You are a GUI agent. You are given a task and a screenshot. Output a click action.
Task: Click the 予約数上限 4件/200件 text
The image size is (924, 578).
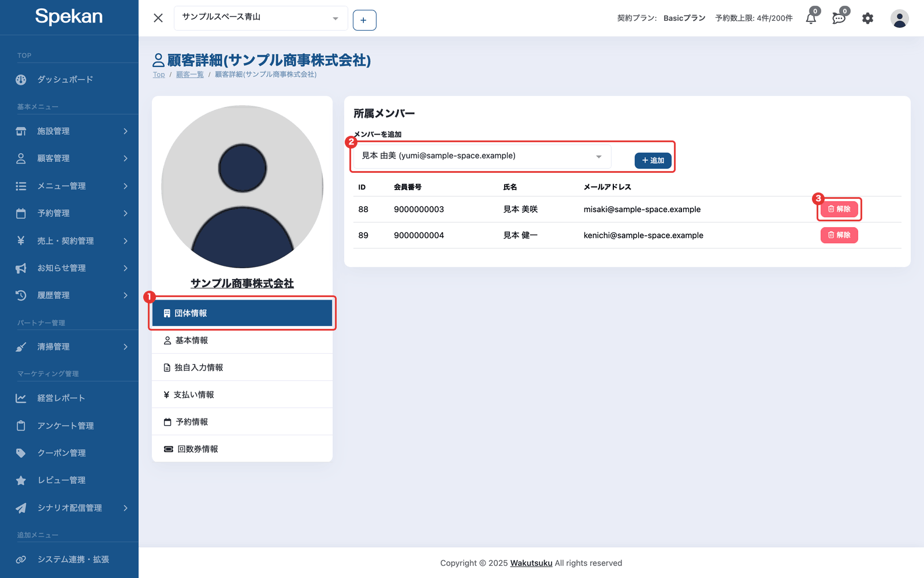(x=754, y=18)
